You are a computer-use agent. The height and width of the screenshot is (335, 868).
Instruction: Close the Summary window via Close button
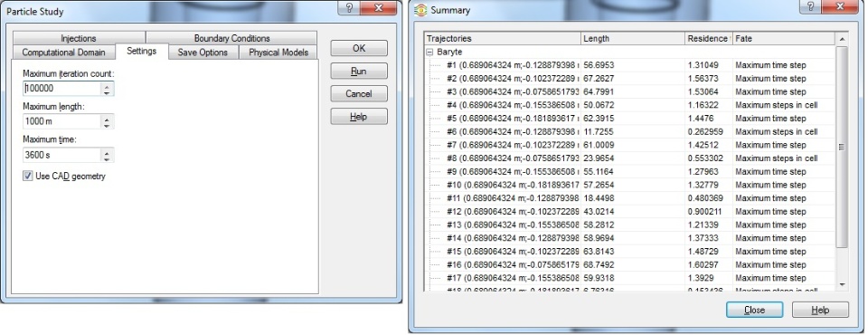(754, 310)
